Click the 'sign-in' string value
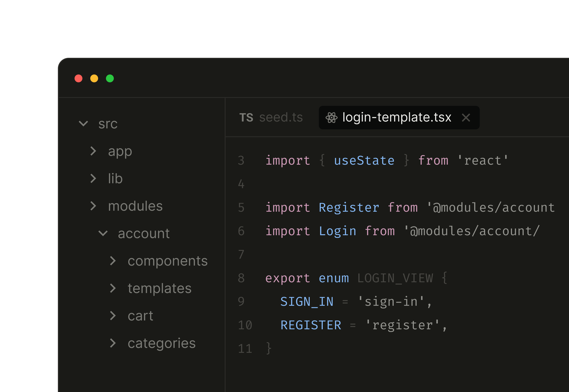569x392 pixels. 391,302
